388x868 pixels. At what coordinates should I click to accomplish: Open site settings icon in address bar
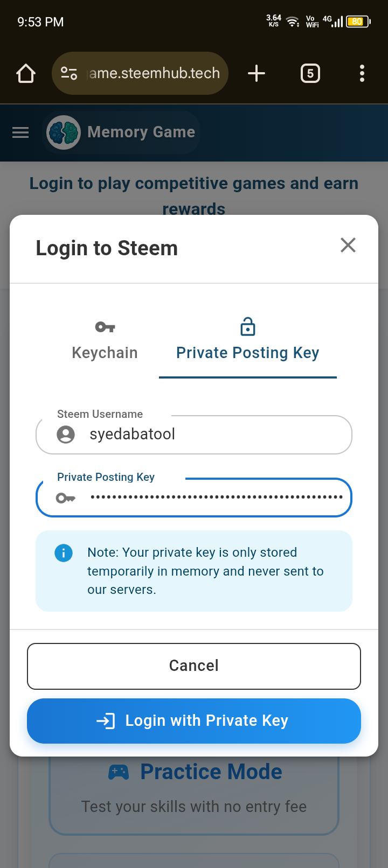[x=69, y=73]
